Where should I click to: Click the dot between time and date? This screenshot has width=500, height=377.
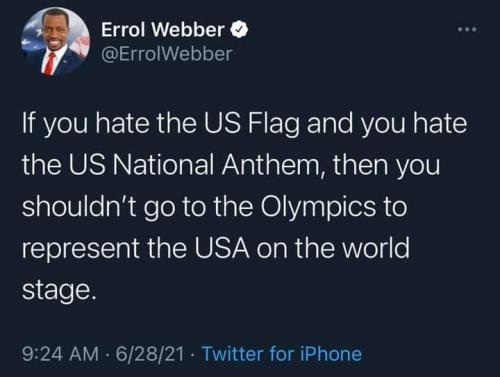coord(107,354)
